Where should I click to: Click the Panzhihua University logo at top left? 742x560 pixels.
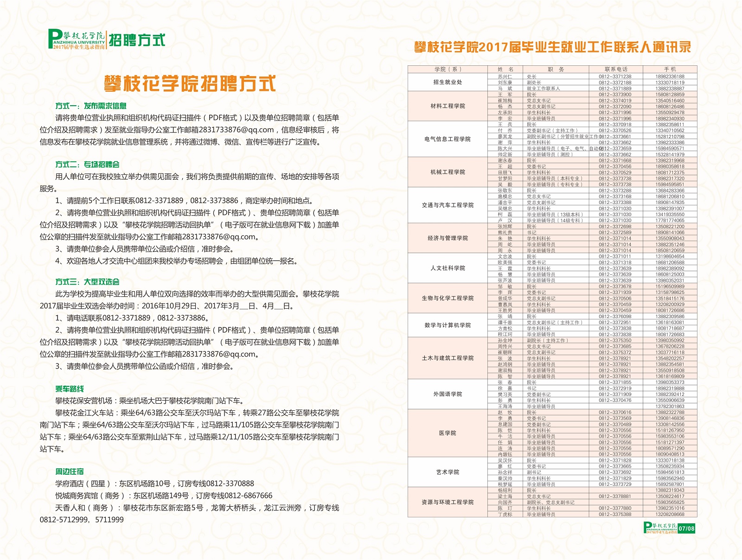pos(77,39)
